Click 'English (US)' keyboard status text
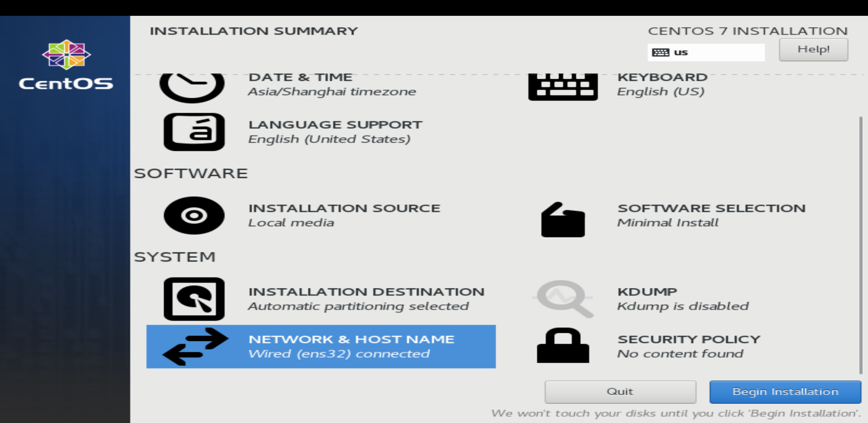 coord(661,92)
